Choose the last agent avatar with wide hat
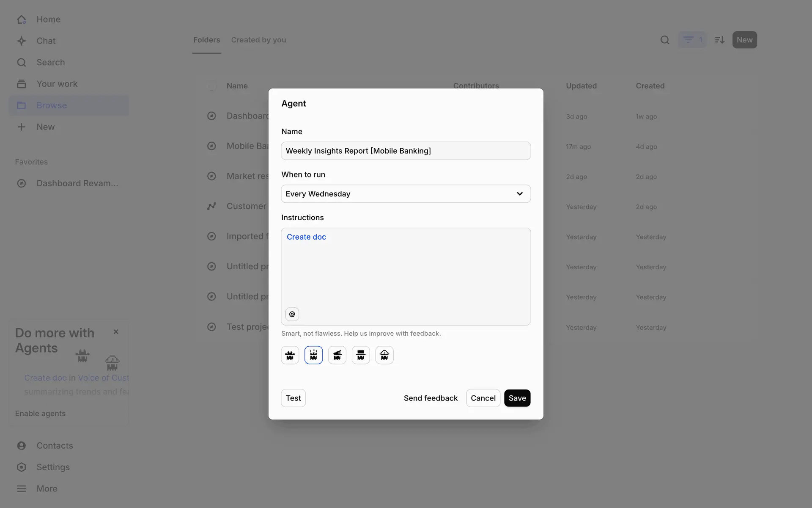 tap(384, 355)
